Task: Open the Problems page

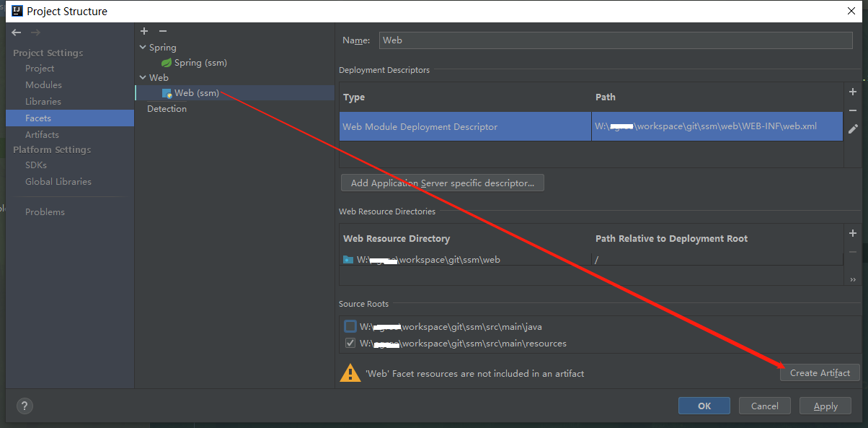Action: click(45, 212)
